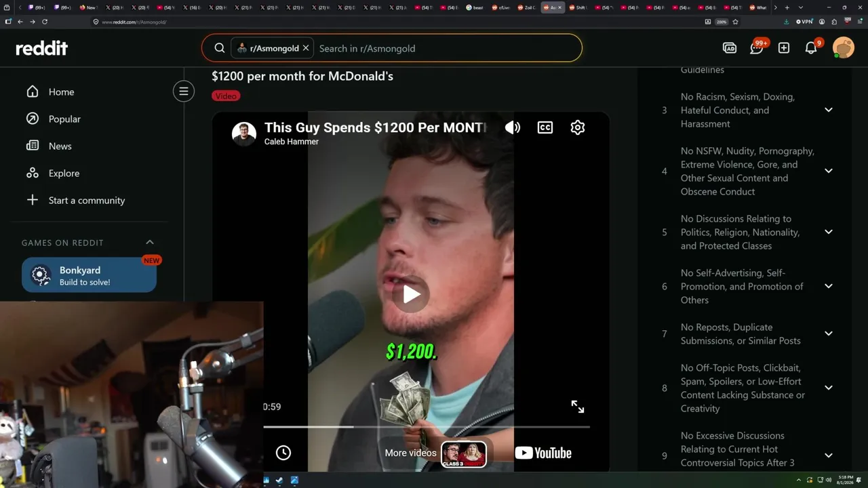Open the browser main menu

860,22
